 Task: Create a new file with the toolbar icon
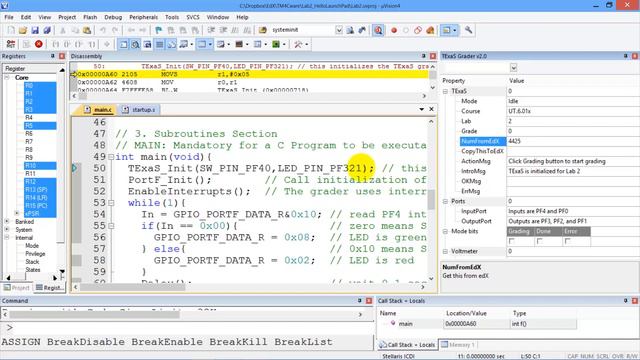coord(11,30)
